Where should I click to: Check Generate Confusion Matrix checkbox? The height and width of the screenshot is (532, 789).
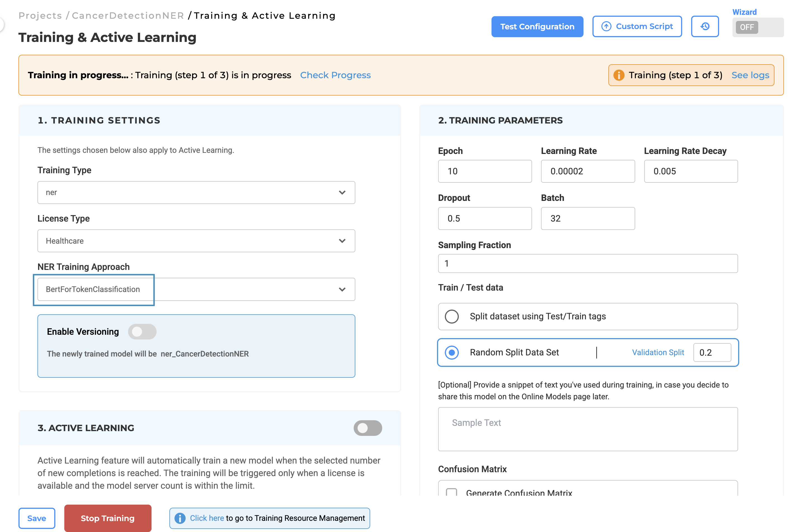point(451,492)
